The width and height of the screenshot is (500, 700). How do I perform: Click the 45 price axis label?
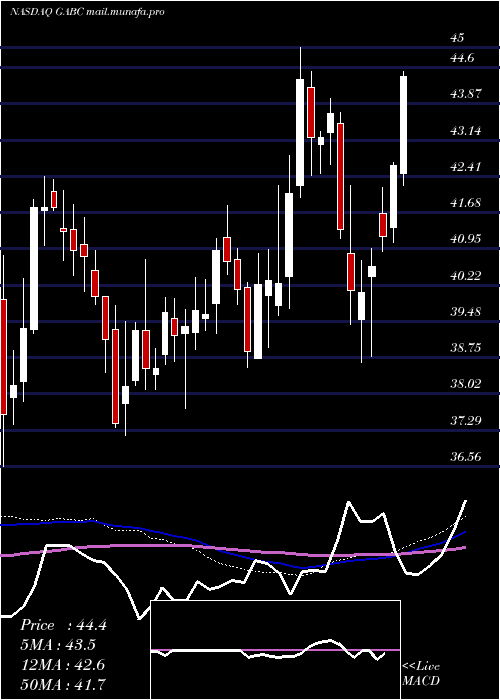click(x=457, y=38)
